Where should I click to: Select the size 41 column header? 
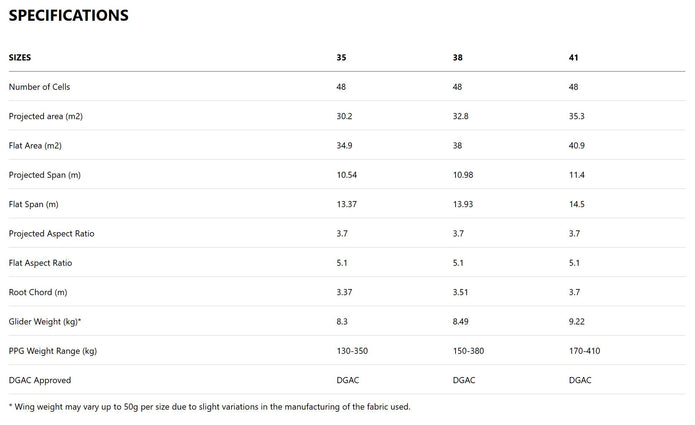tap(573, 58)
